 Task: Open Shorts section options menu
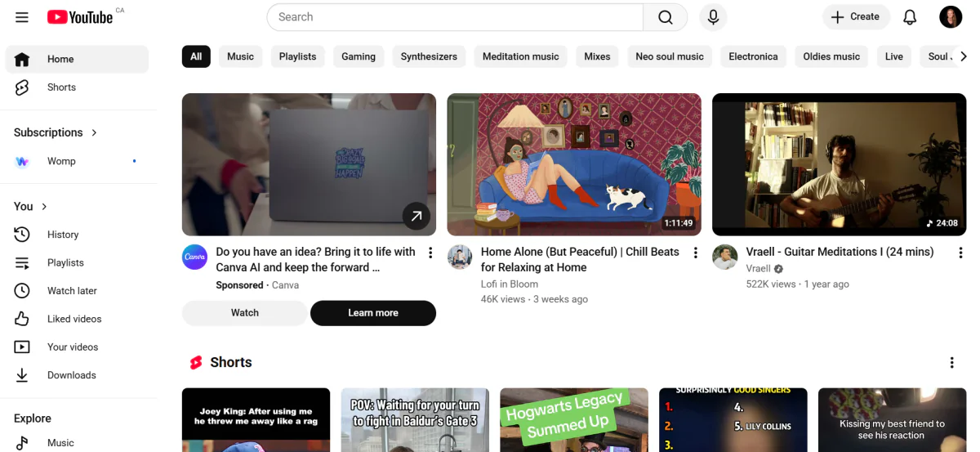[x=951, y=363]
